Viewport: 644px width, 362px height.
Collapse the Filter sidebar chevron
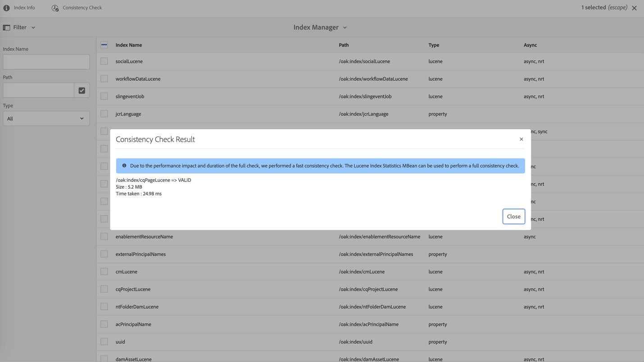pyautogui.click(x=33, y=27)
